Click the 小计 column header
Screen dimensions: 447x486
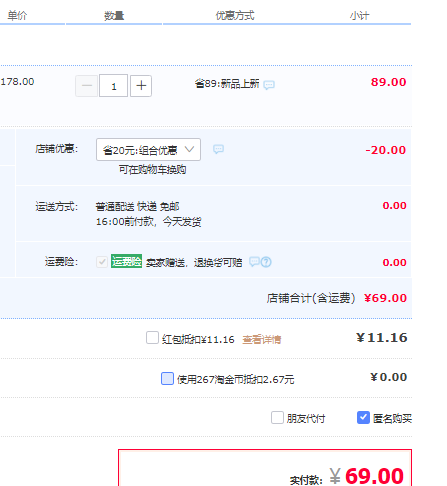pyautogui.click(x=359, y=16)
